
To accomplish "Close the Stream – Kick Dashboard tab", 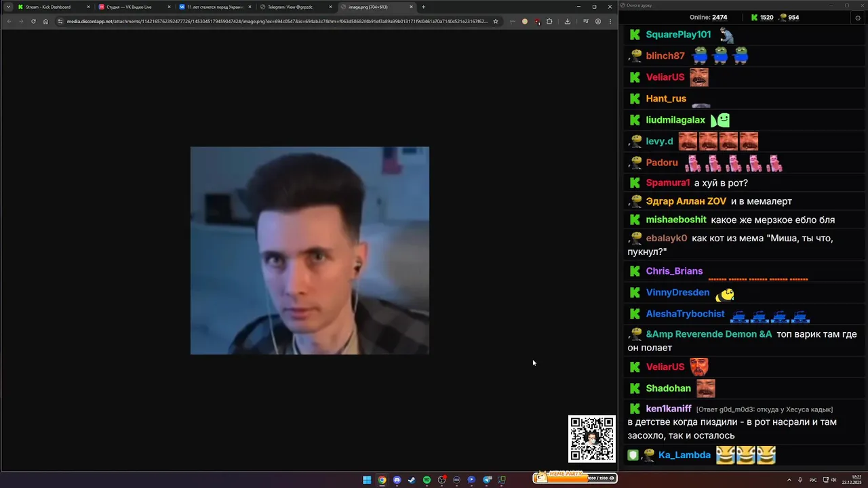I will click(x=88, y=7).
